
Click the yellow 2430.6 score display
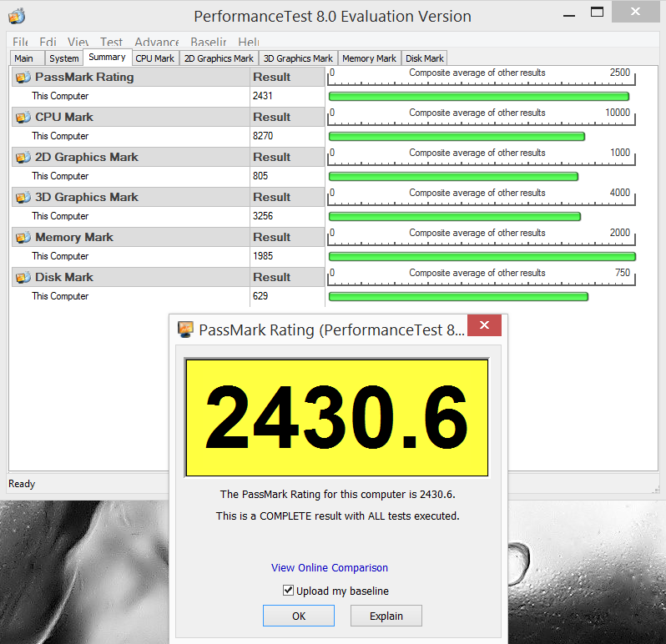[x=337, y=418]
